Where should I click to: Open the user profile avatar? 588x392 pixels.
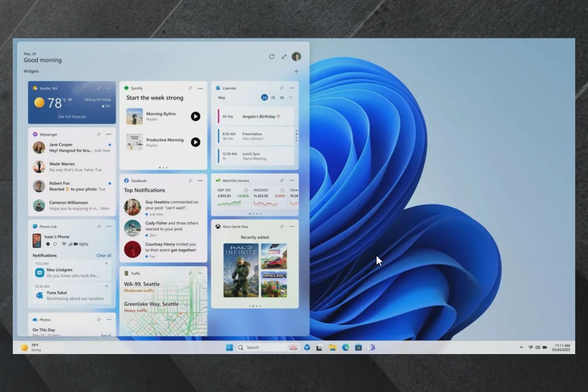[x=296, y=57]
